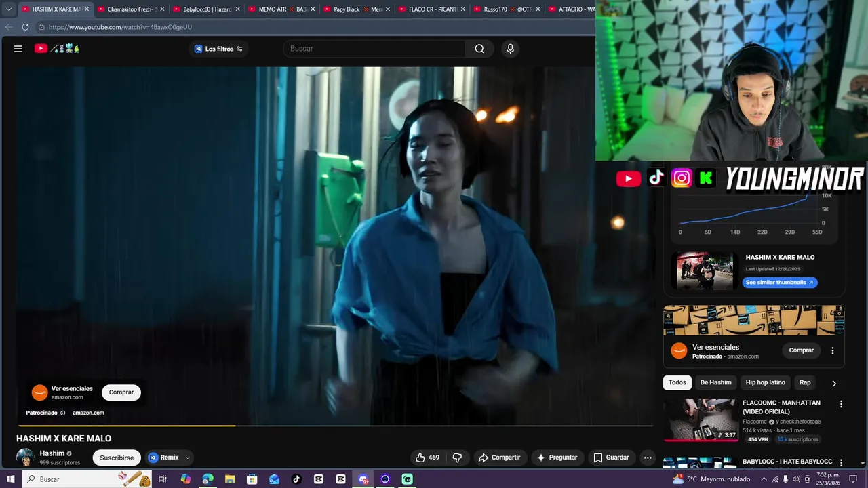The width and height of the screenshot is (868, 488).
Task: Click the Amazon boxes ad banner image
Action: [x=753, y=320]
